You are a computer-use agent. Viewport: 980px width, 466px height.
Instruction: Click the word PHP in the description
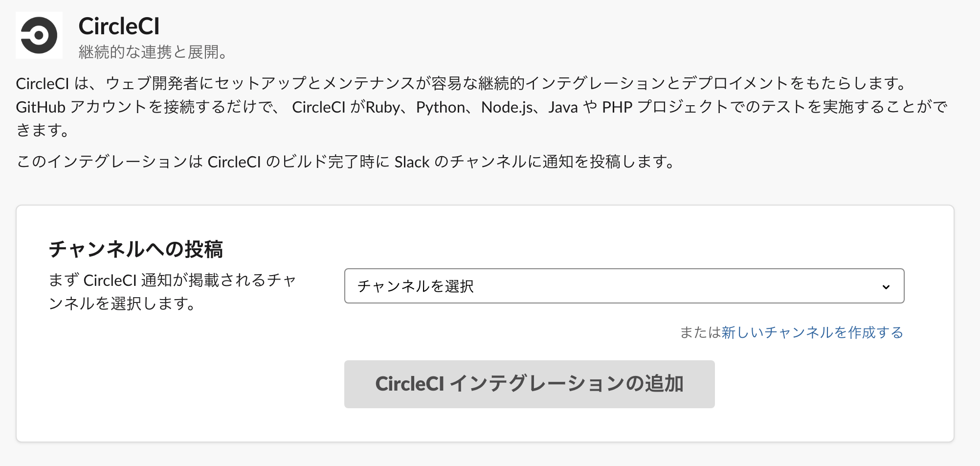[x=617, y=107]
